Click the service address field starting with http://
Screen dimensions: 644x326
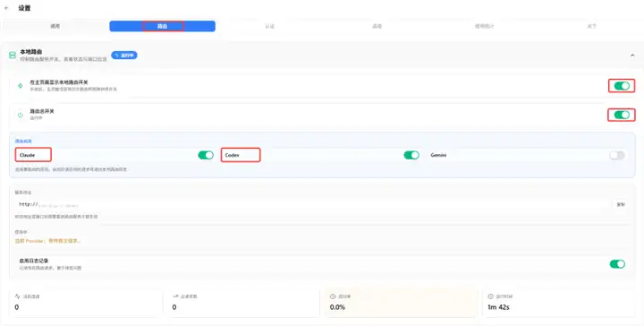[x=312, y=204]
